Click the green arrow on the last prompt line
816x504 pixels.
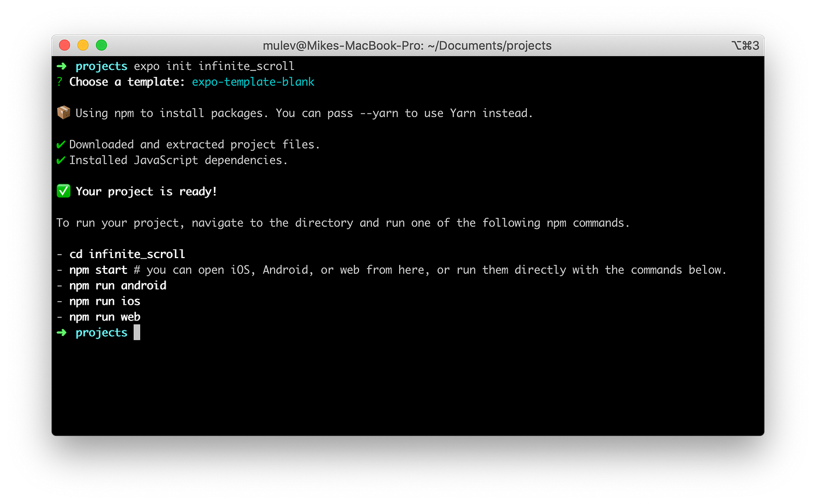tap(62, 332)
